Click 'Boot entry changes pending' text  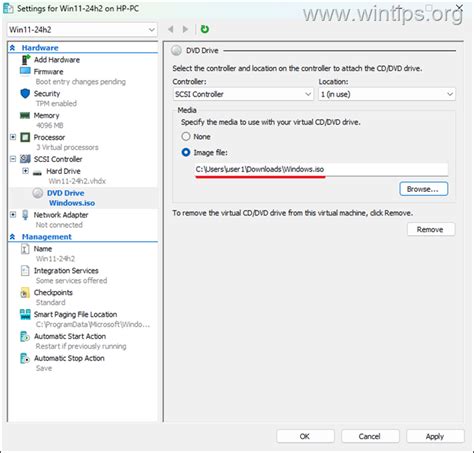(x=81, y=82)
